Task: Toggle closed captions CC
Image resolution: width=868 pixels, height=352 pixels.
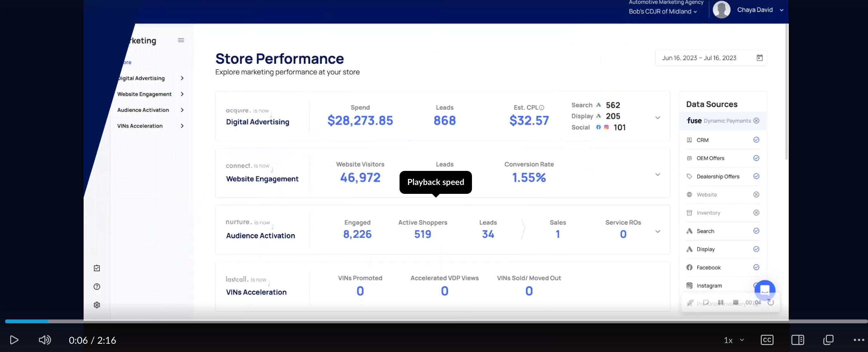Action: (767, 340)
